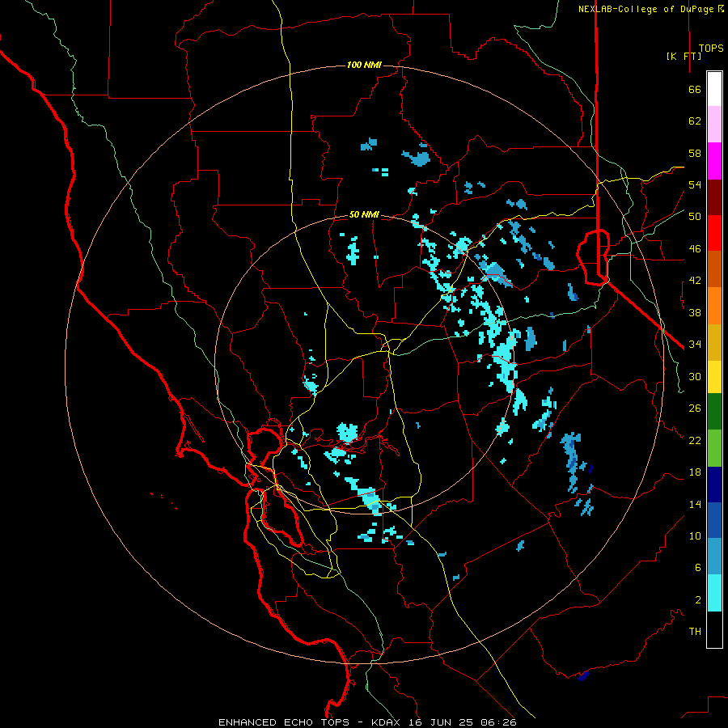
Task: Click the yellow swatch between 34 and 30
Action: (714, 377)
